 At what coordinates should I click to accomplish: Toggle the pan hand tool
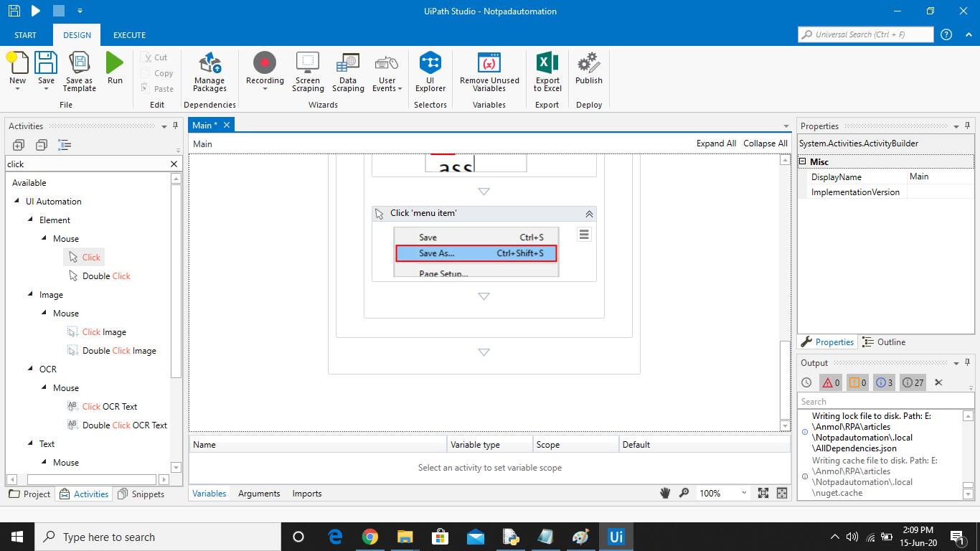click(665, 493)
